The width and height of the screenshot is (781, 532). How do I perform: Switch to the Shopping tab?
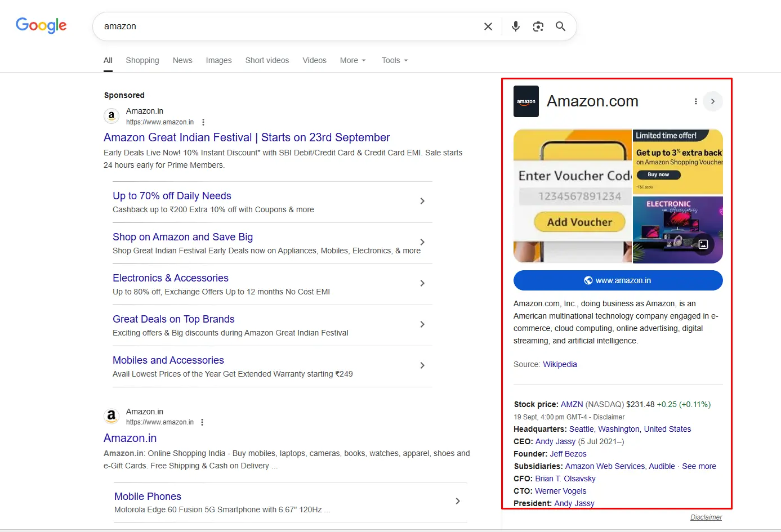pos(142,60)
